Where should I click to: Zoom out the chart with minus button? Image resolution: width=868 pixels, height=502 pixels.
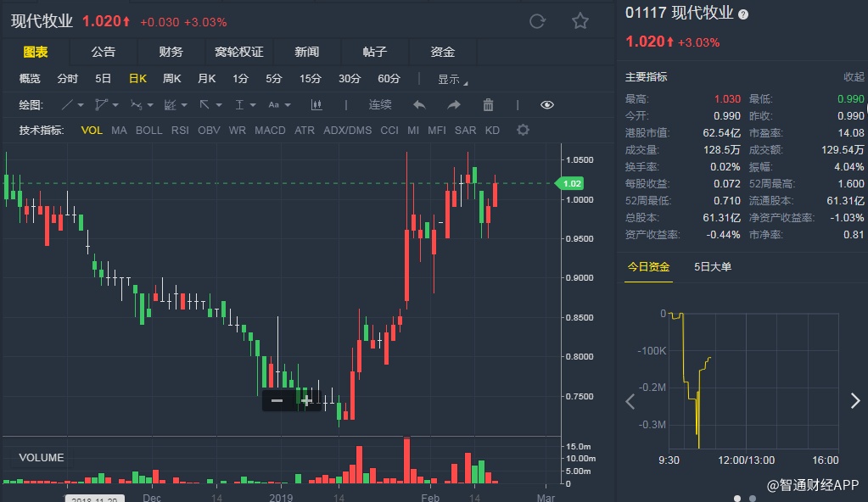coord(277,400)
